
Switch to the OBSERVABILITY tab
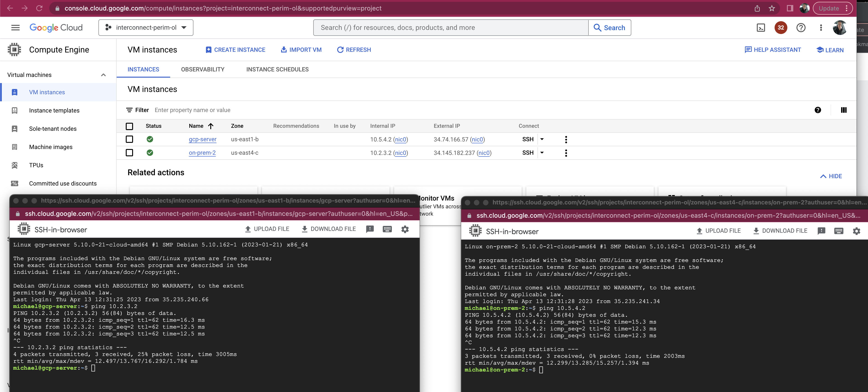pos(203,70)
